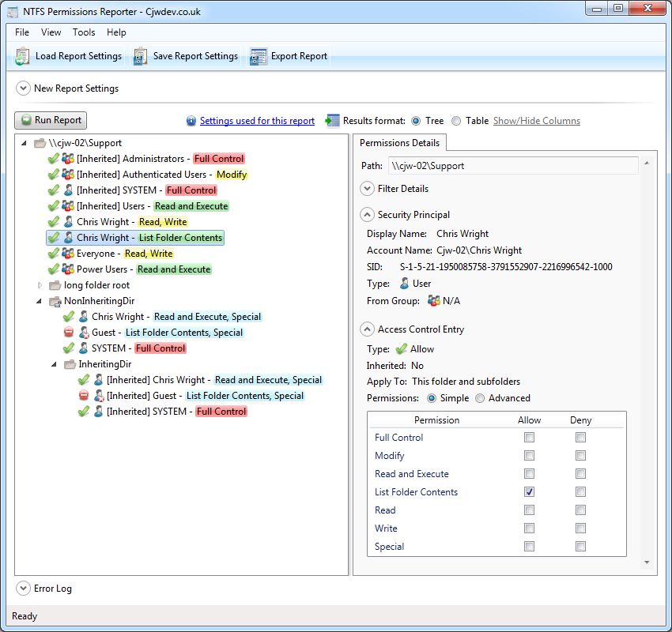Click the \\cjw-02\Support folder icon

[40, 143]
